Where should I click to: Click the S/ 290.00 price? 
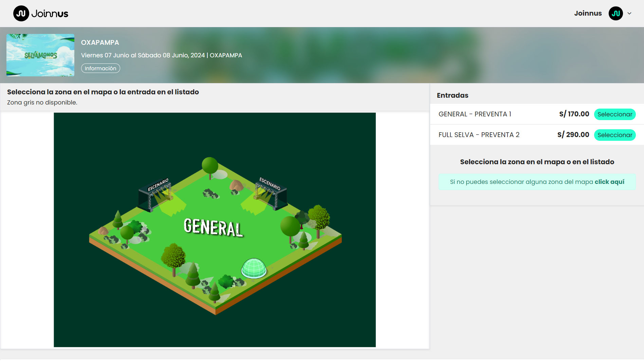click(573, 135)
